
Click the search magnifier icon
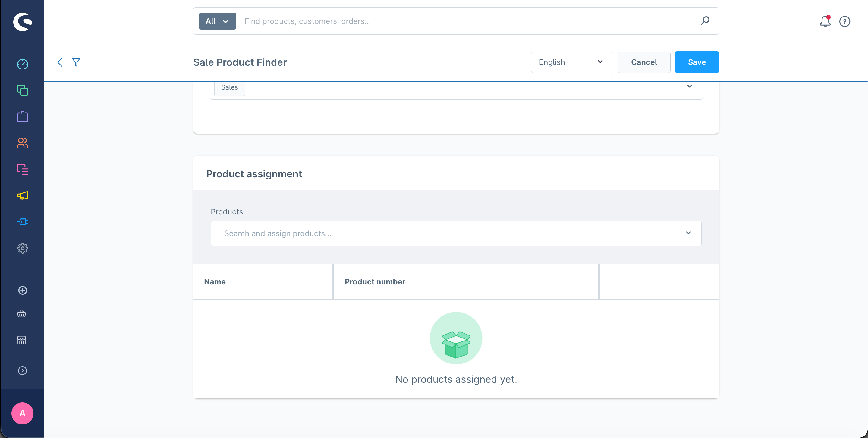pos(705,21)
